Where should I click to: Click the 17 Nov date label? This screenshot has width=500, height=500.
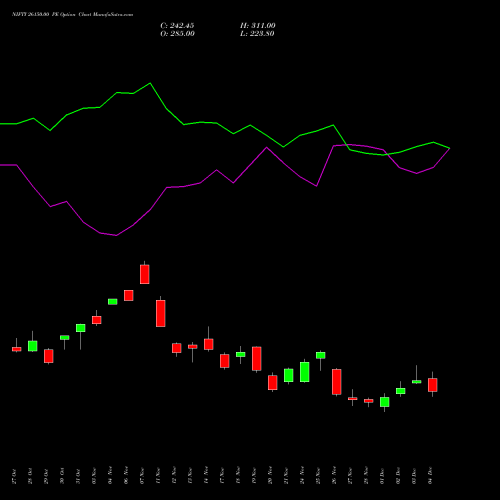[x=222, y=476]
